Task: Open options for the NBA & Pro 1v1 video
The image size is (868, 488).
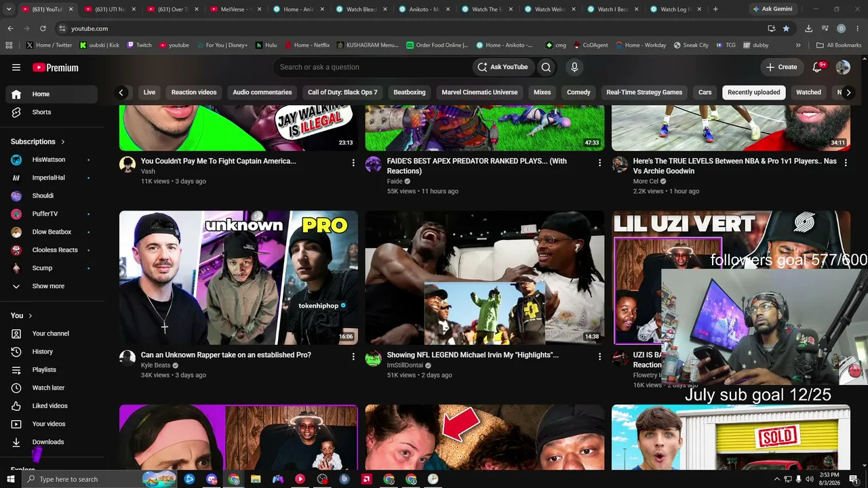Action: (846, 163)
